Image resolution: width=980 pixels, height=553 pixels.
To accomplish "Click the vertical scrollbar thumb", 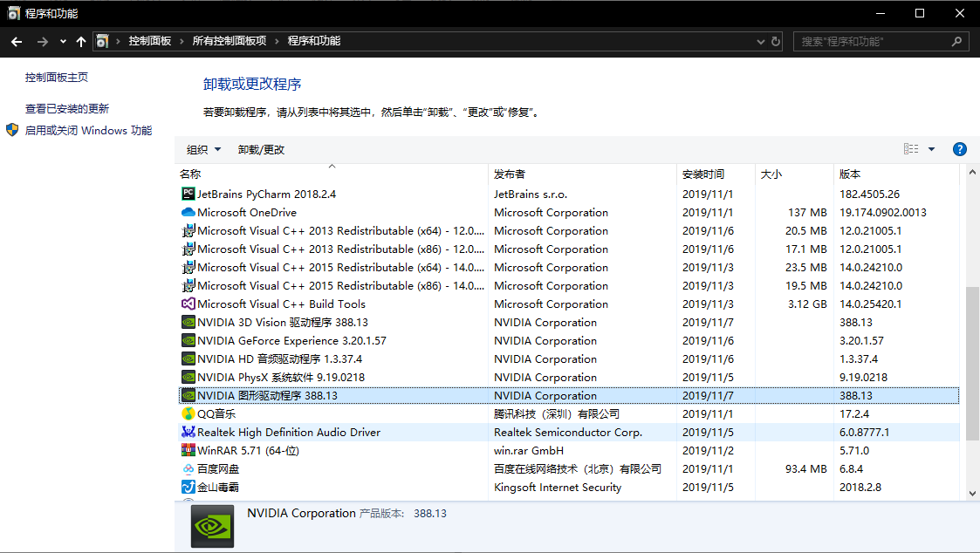I will 972,364.
